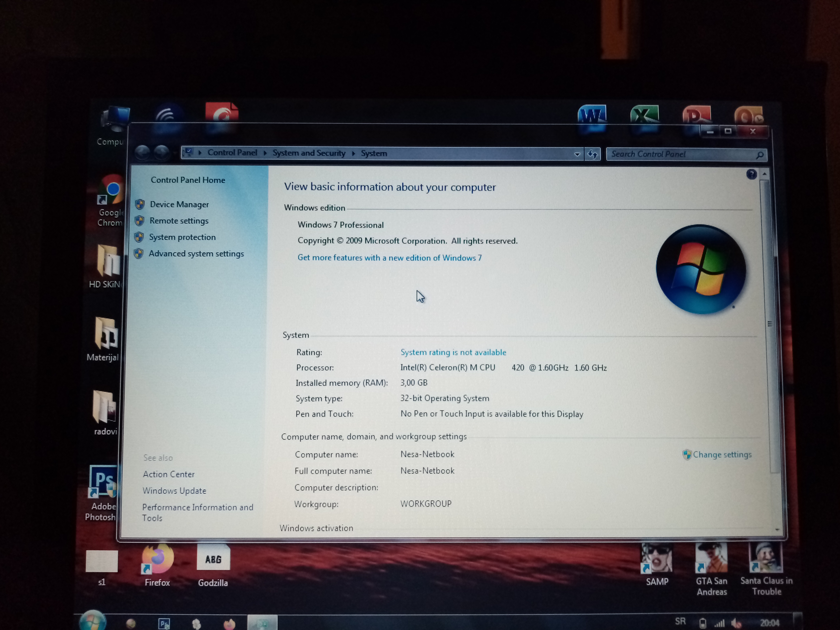This screenshot has height=630, width=840.
Task: Click the scrollbar up arrow
Action: 764,174
